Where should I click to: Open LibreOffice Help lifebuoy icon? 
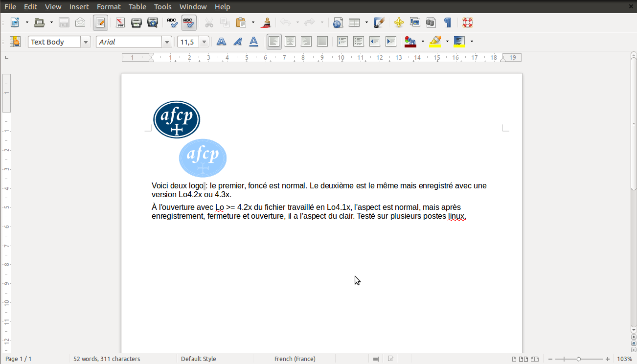(468, 23)
